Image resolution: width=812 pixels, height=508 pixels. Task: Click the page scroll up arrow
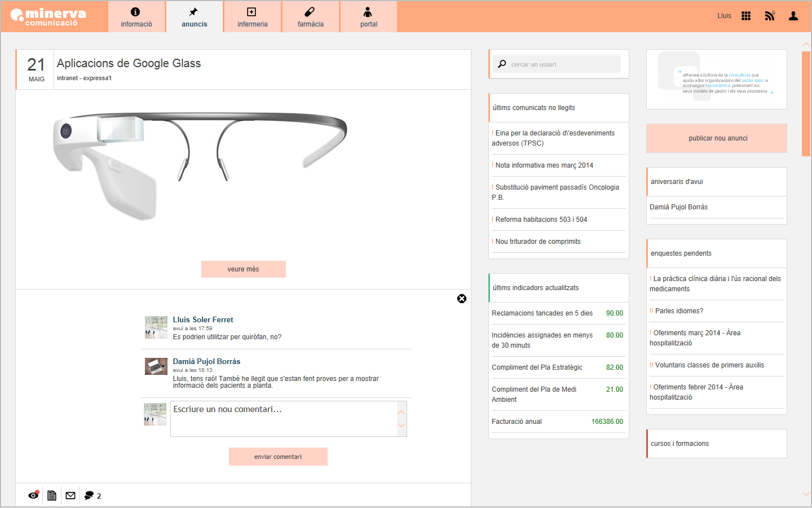[x=806, y=44]
